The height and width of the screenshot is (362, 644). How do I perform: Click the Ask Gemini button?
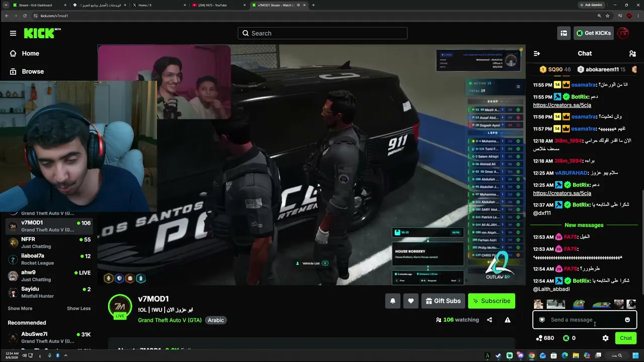(591, 5)
